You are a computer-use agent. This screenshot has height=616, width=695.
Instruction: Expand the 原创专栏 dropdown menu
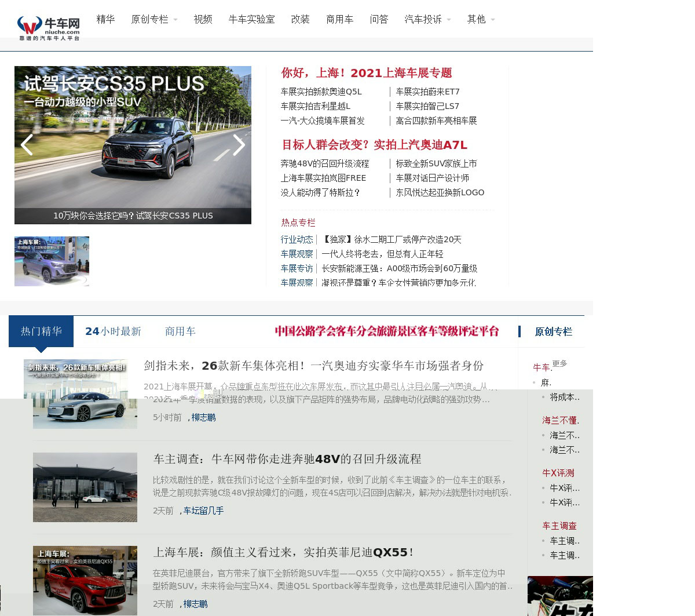(154, 20)
